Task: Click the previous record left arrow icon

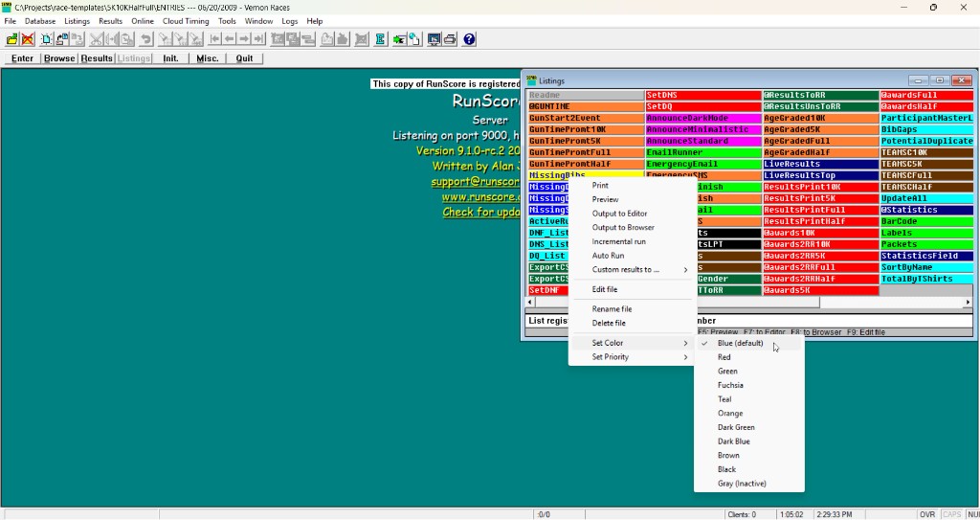Action: click(x=230, y=39)
